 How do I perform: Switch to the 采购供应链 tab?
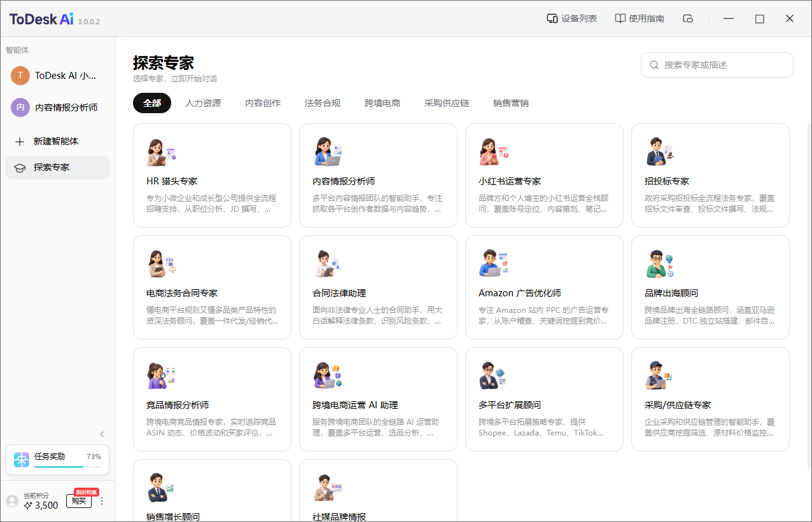pyautogui.click(x=447, y=103)
